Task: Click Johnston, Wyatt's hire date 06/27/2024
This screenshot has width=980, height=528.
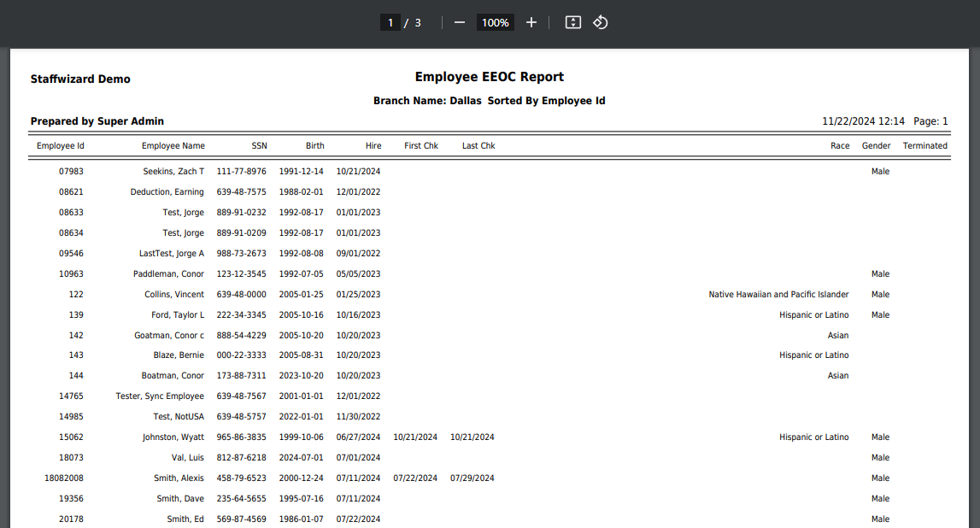Action: [358, 437]
